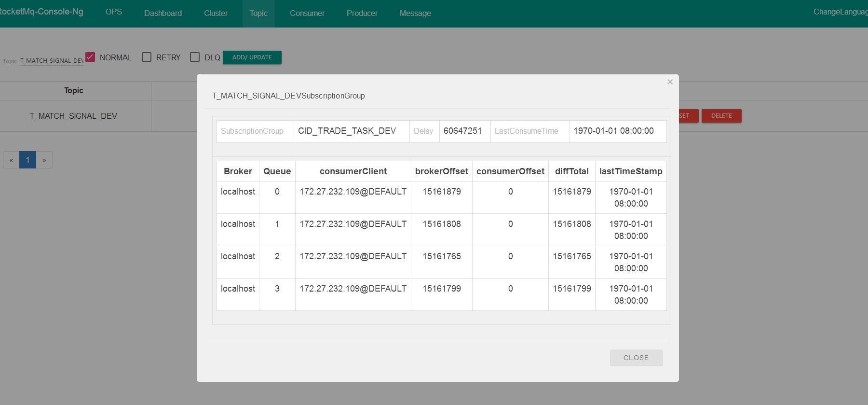Viewport: 868px width, 405px height.
Task: Close the subscription group dialog with X
Action: (670, 82)
